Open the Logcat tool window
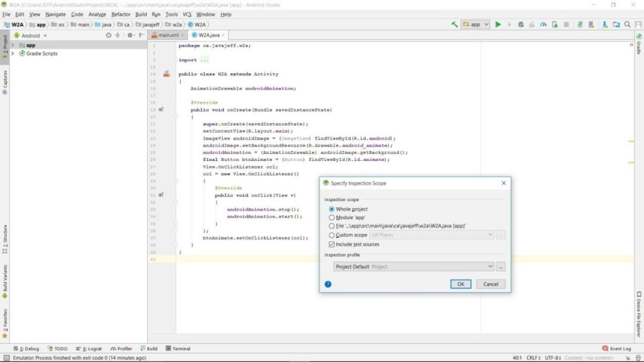The image size is (644, 362). [x=89, y=348]
